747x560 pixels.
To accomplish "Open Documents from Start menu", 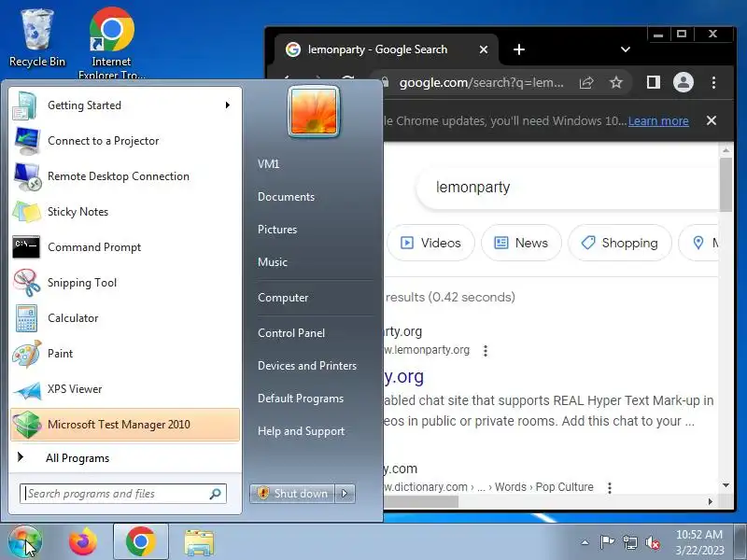I will click(286, 197).
